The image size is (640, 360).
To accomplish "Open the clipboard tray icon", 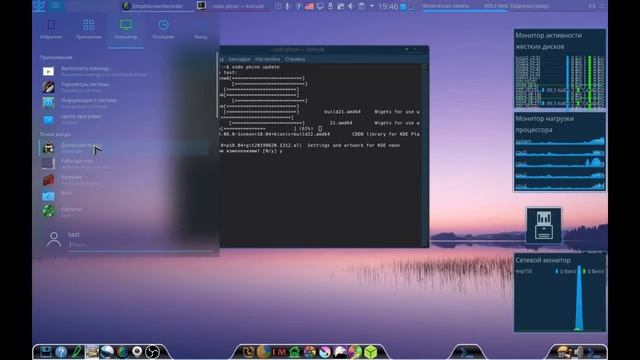I will coord(361,6).
